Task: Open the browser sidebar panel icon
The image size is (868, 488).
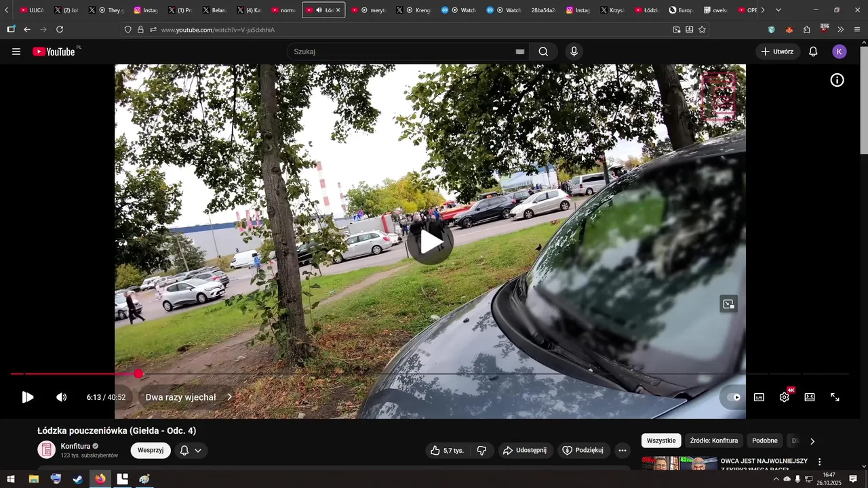Action: [x=11, y=29]
